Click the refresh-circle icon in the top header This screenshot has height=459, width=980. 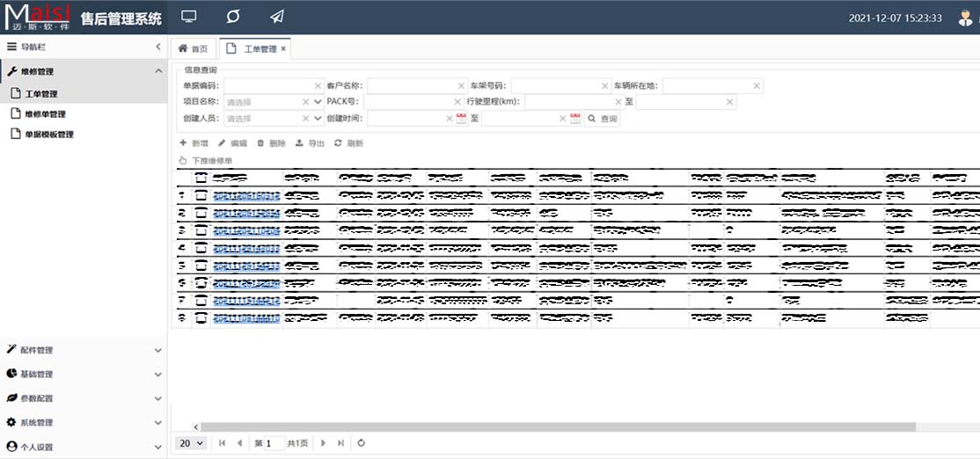coord(232,17)
